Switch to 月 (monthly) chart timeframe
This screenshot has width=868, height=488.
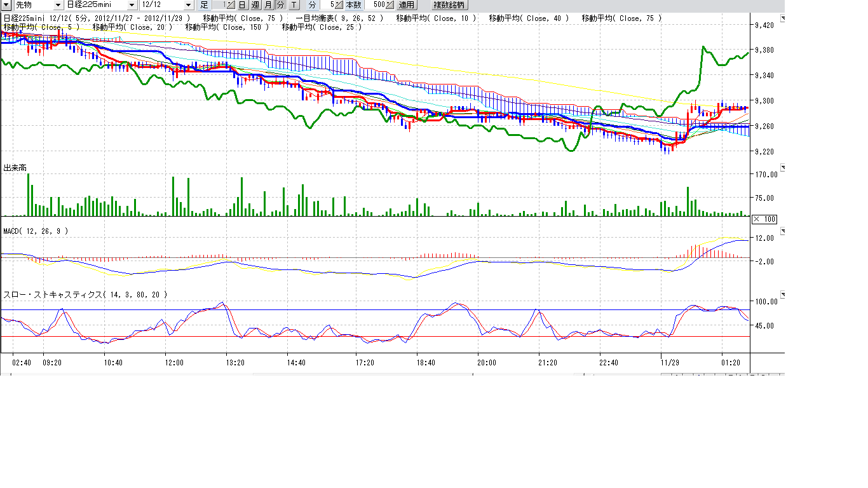click(x=268, y=4)
